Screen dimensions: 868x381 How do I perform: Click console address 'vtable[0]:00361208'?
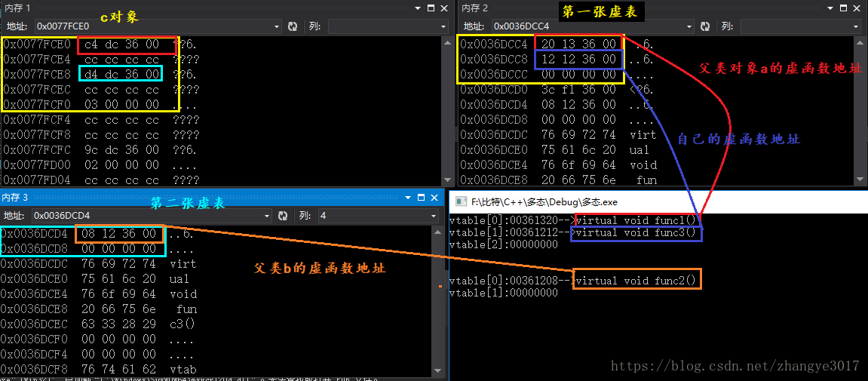click(504, 280)
